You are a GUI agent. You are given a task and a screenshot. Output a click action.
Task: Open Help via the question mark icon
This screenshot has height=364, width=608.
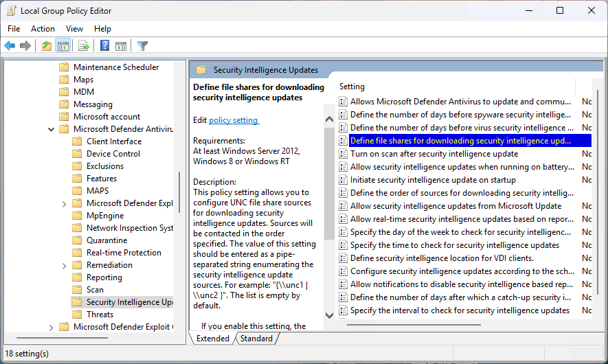104,46
